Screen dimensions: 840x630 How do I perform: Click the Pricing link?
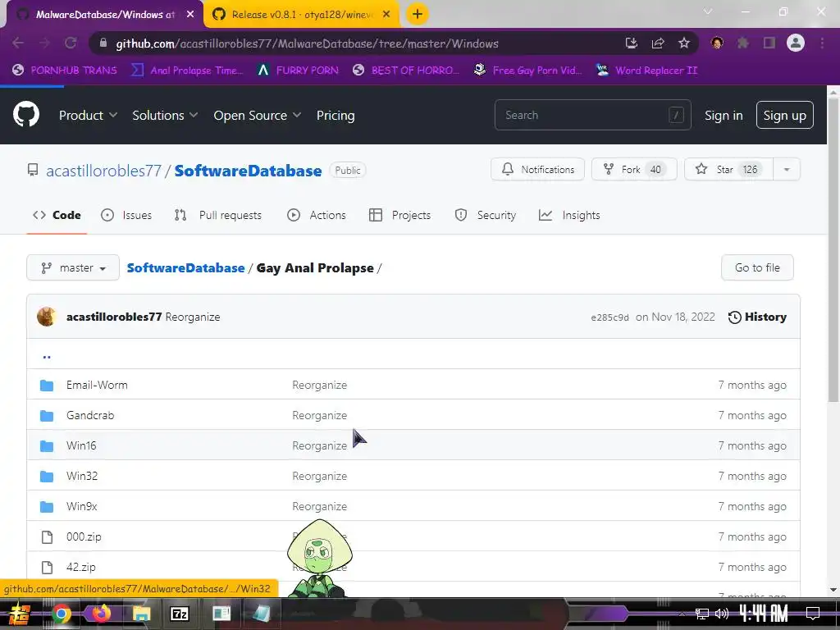(x=336, y=115)
